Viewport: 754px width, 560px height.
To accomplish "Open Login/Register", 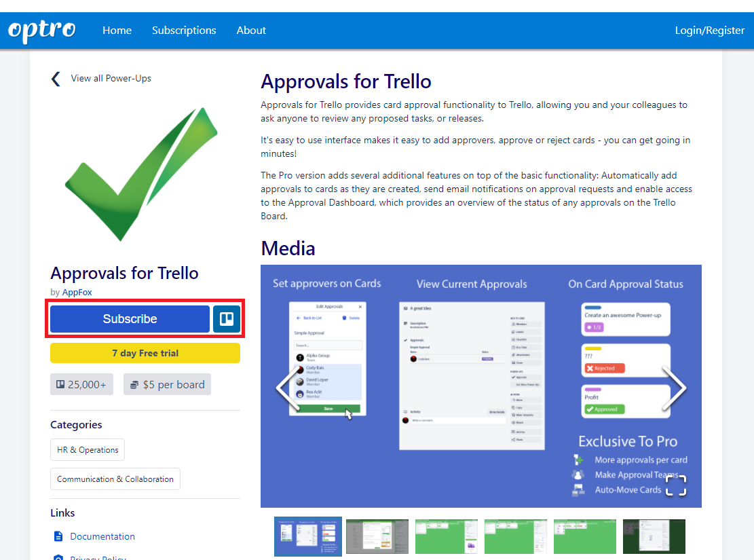I will pos(710,31).
